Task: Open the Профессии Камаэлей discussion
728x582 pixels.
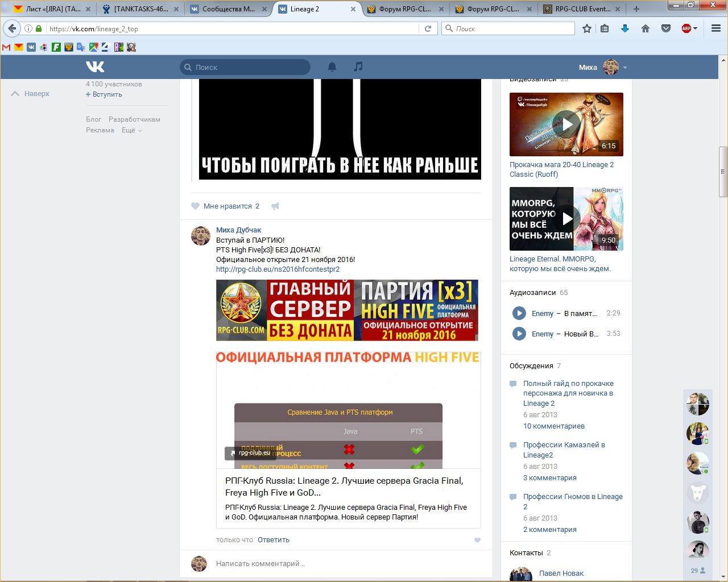Action: 564,450
